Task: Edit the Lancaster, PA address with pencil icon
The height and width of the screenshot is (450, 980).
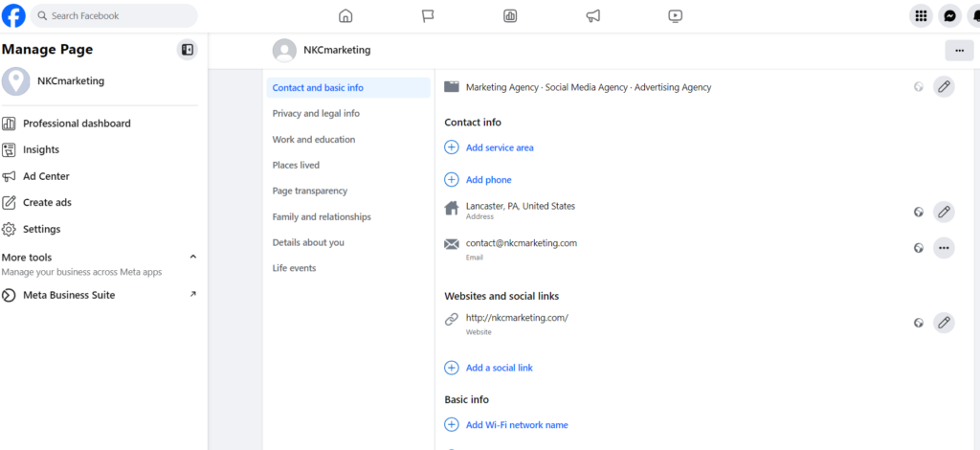Action: click(944, 212)
